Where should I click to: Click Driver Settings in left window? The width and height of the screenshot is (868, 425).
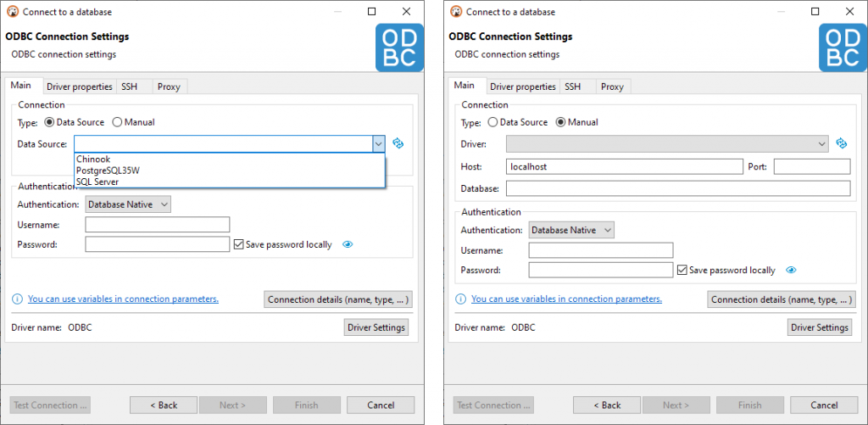click(x=376, y=327)
